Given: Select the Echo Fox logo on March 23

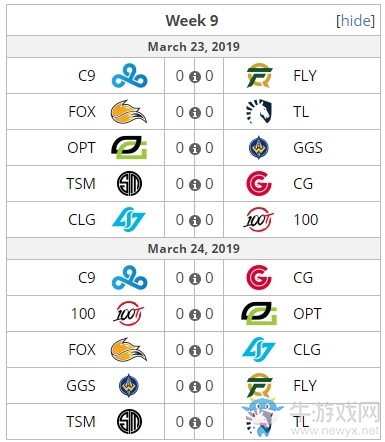Looking at the screenshot, I should point(129,112).
